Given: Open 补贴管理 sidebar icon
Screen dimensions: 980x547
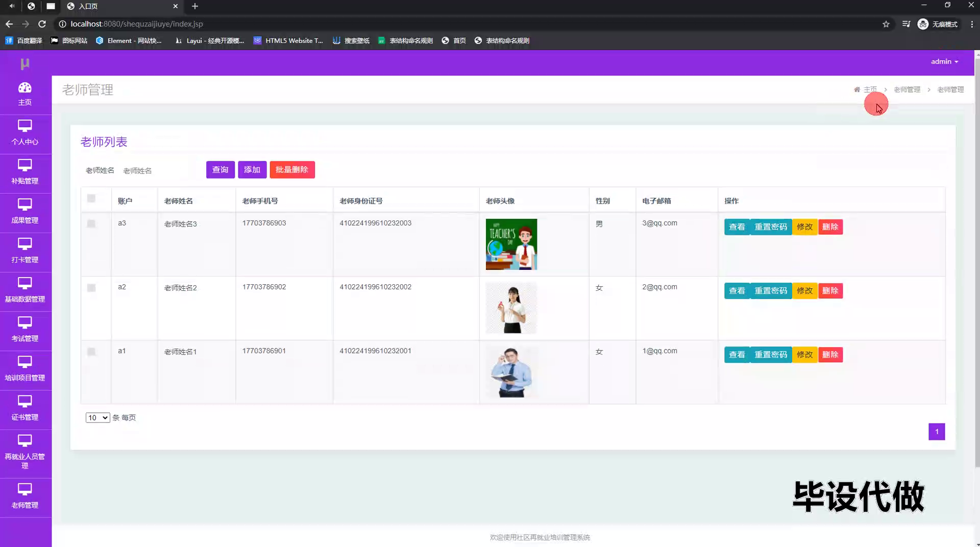Looking at the screenshot, I should click(x=24, y=165).
